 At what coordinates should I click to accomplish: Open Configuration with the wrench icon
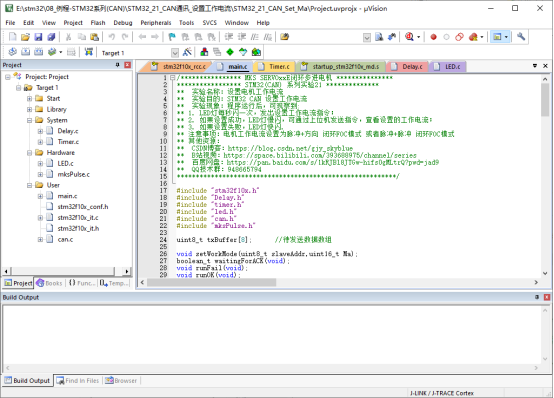(x=521, y=36)
